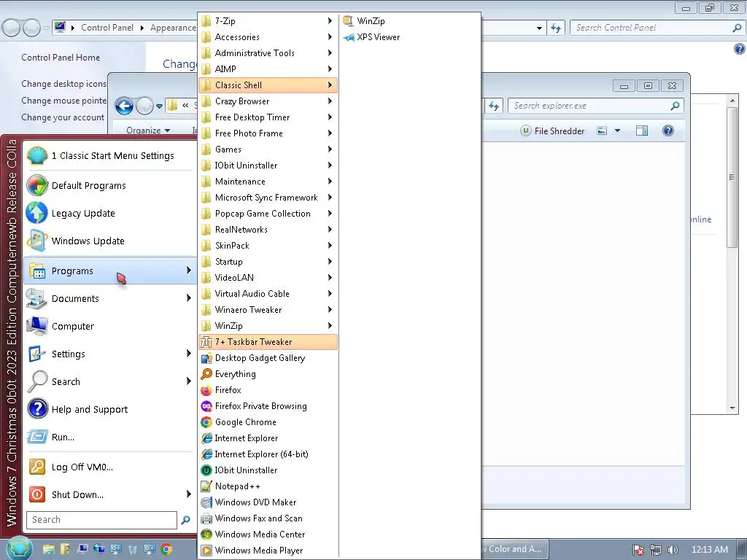
Task: Launch Windows Media Center
Action: [x=268, y=534]
